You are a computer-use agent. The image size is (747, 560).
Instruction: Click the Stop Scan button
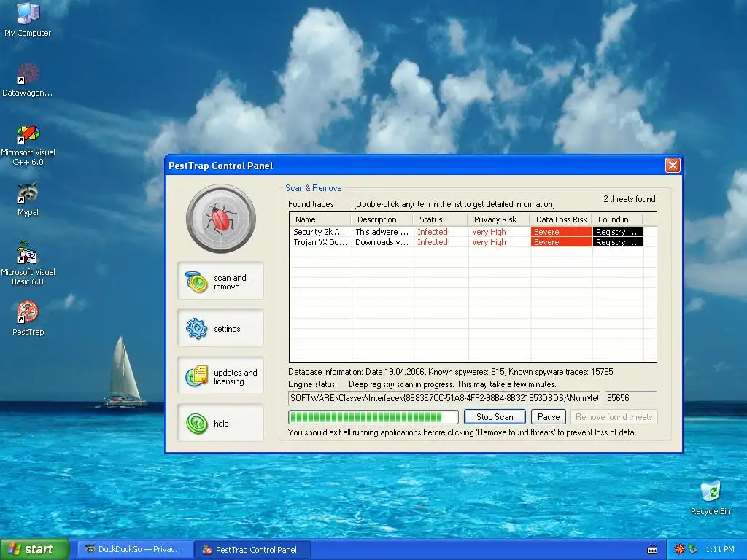pyautogui.click(x=495, y=416)
